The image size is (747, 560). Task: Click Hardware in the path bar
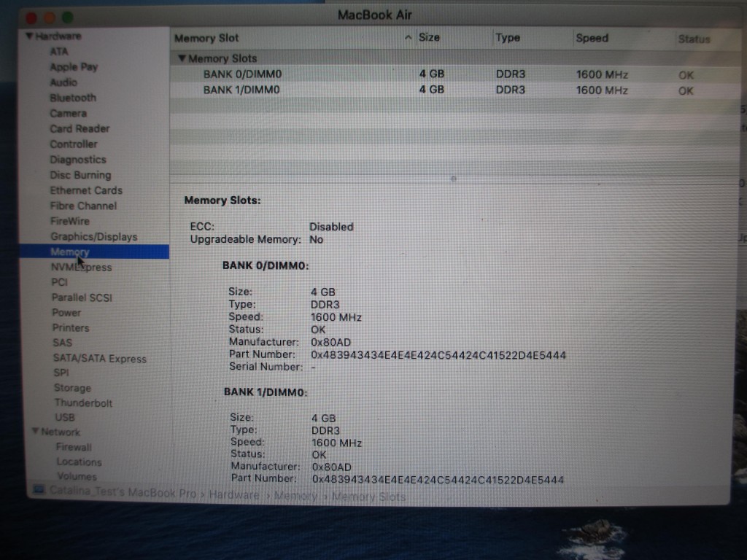(234, 495)
